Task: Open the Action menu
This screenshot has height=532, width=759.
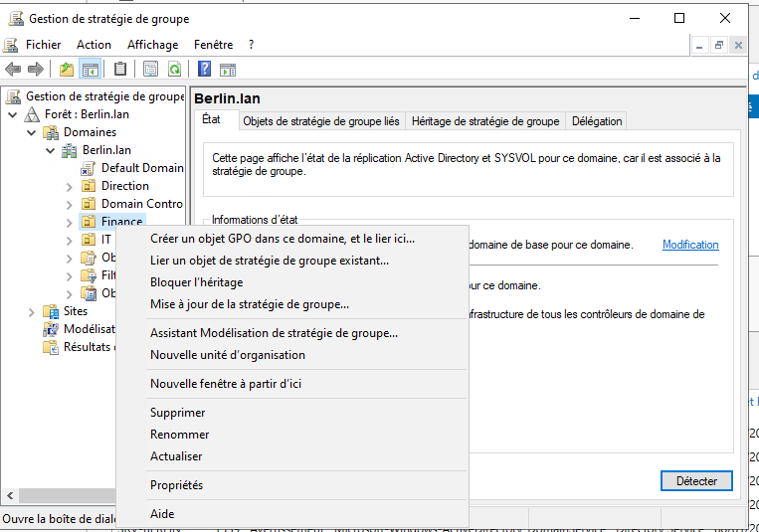Action: [94, 45]
